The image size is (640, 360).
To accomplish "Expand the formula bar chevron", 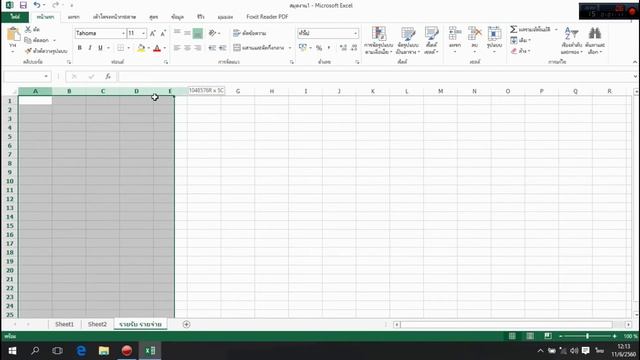I will [636, 76].
